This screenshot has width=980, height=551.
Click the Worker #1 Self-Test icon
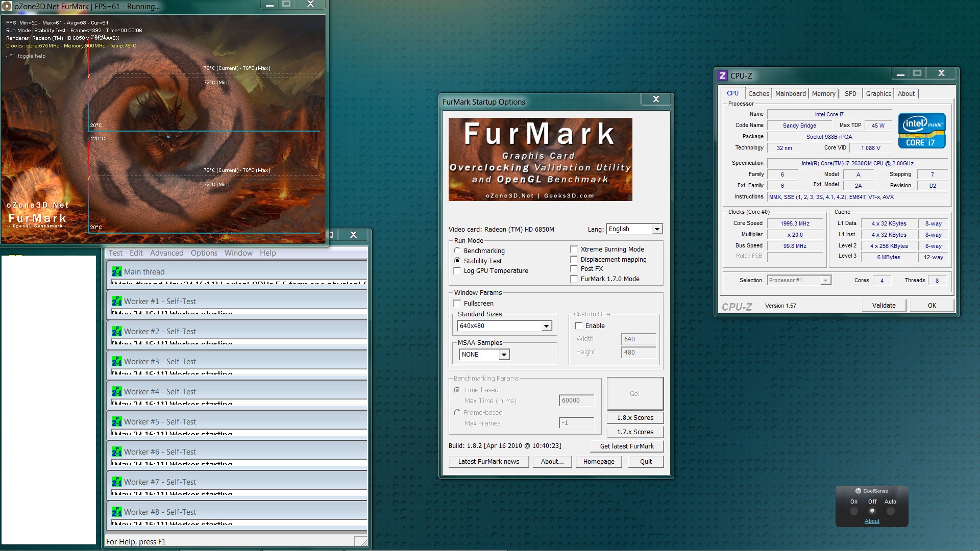tap(117, 301)
